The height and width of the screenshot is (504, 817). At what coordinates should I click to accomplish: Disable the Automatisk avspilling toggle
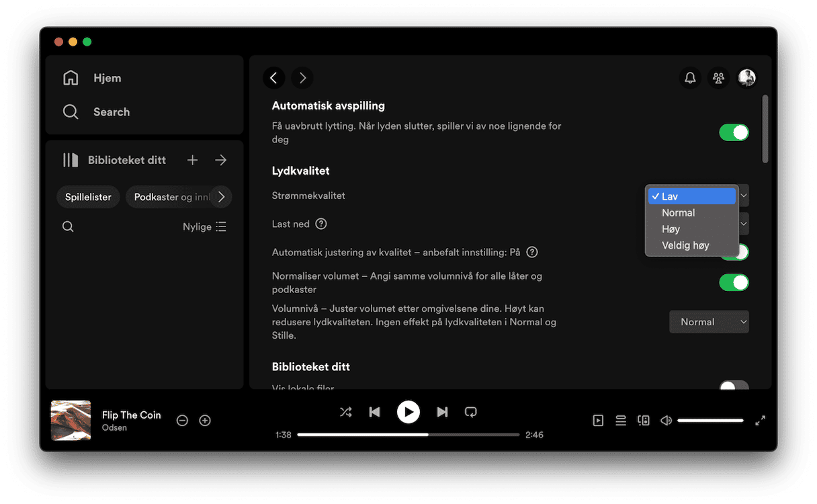(x=734, y=132)
